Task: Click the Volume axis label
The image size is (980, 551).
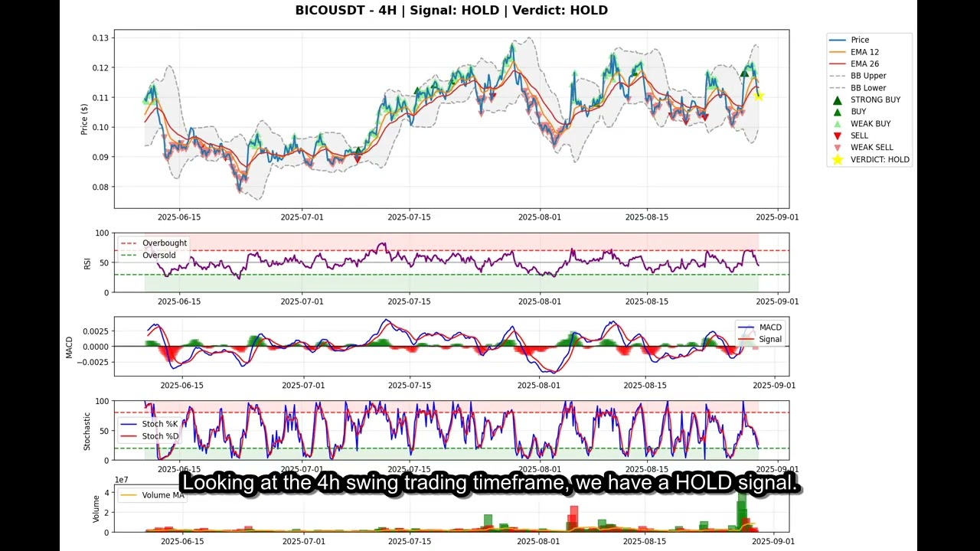Action: pyautogui.click(x=96, y=508)
